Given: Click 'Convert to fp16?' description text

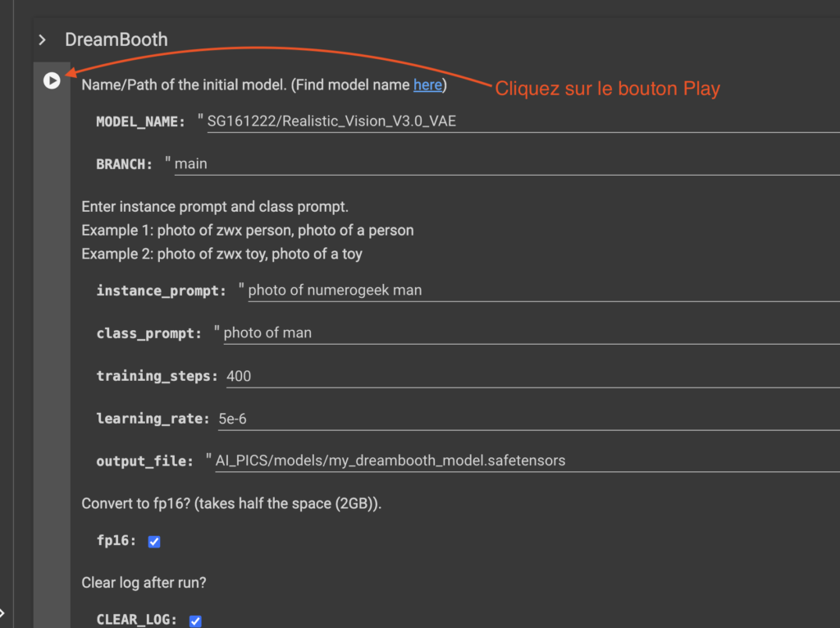Looking at the screenshot, I should (231, 503).
